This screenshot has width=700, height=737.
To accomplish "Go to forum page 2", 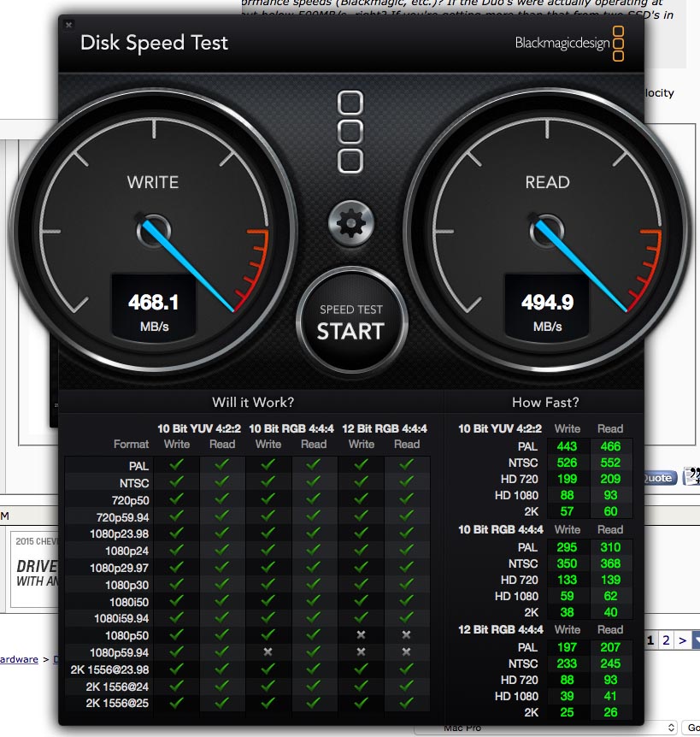I will [666, 640].
